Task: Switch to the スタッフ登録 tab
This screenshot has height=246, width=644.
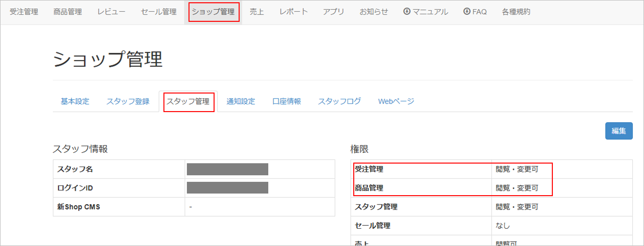Action: point(128,101)
